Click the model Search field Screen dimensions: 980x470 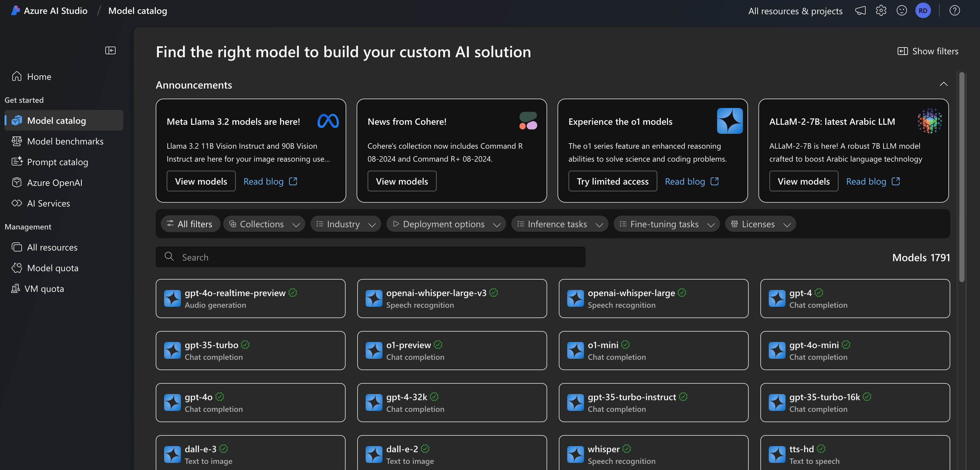370,257
